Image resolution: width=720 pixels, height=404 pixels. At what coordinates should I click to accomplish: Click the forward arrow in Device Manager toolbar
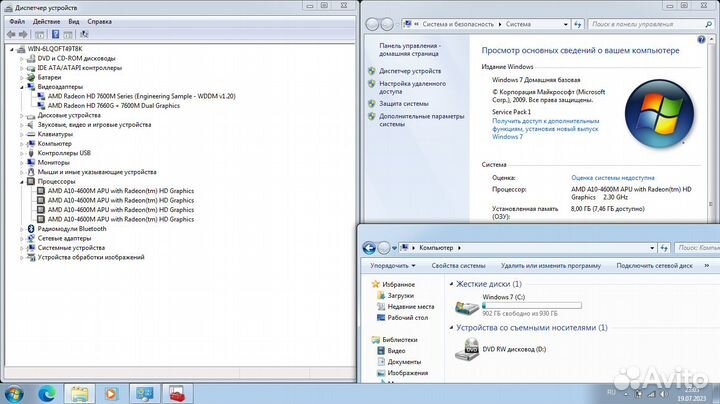[x=23, y=34]
